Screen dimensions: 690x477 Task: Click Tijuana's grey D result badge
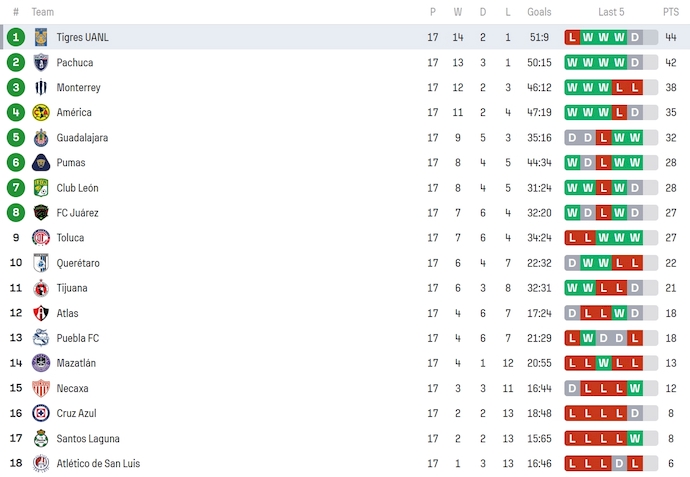[x=635, y=288]
